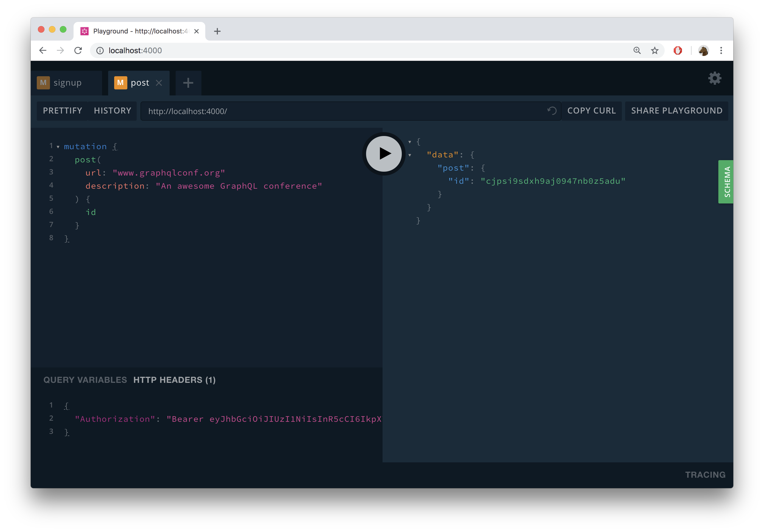Open site information icon in address bar

click(100, 50)
